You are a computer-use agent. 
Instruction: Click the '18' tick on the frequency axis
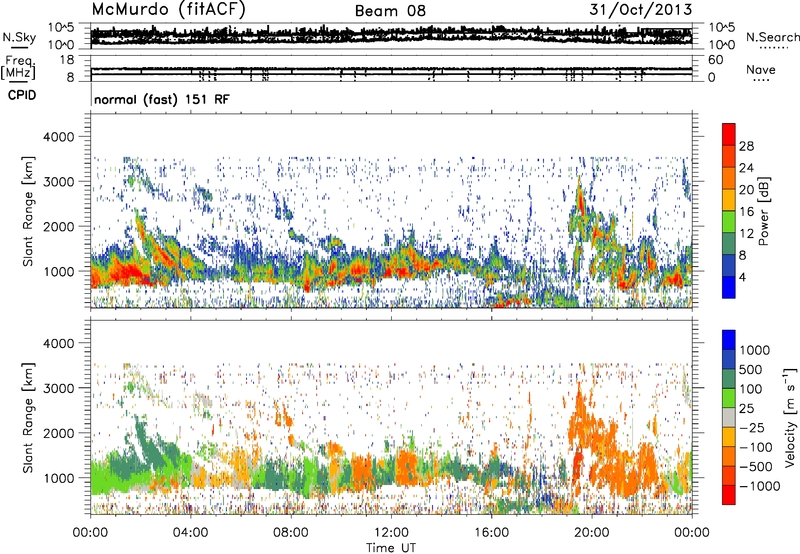(x=67, y=60)
